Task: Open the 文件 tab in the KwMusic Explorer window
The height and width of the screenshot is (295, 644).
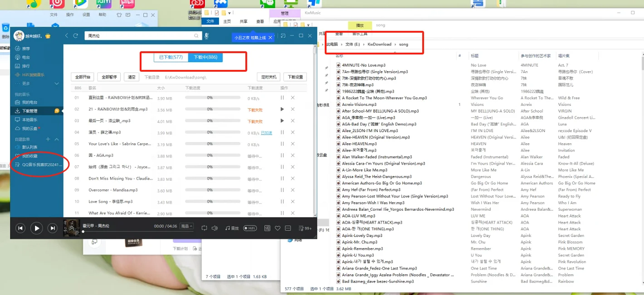Action: tap(210, 21)
